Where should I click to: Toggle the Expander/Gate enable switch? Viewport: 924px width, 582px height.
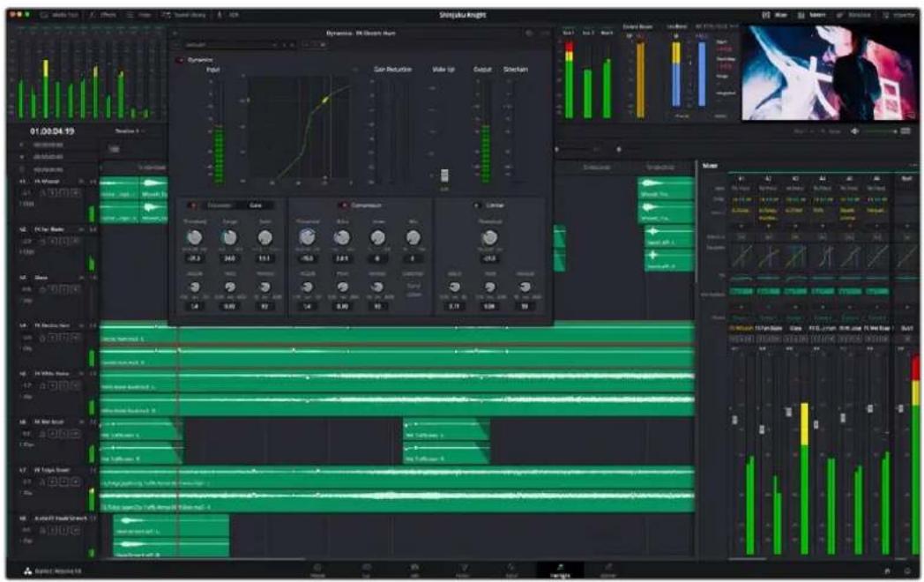pos(193,205)
